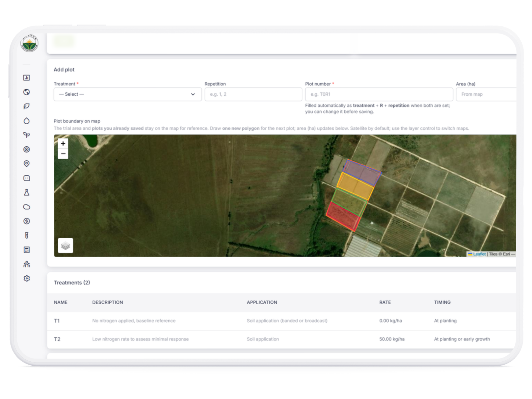
Task: Click the T1 "At planting" timing cell
Action: click(445, 321)
